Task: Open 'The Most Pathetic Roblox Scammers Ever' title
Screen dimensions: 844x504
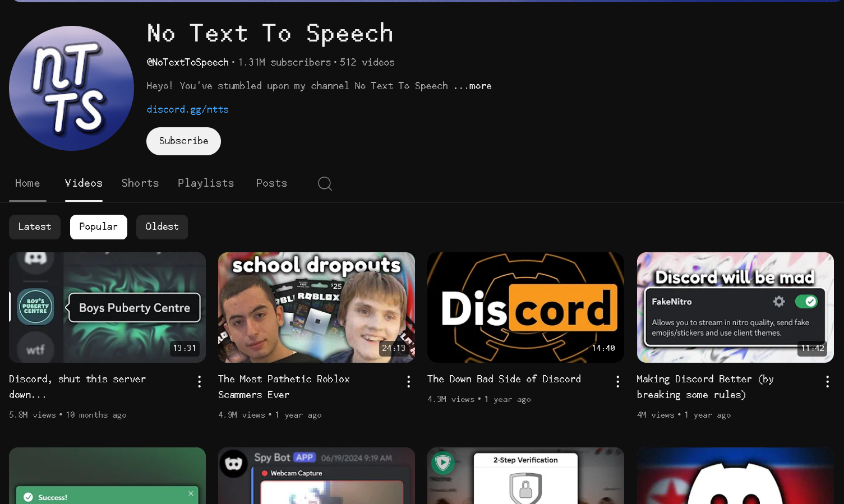Action: (x=284, y=387)
